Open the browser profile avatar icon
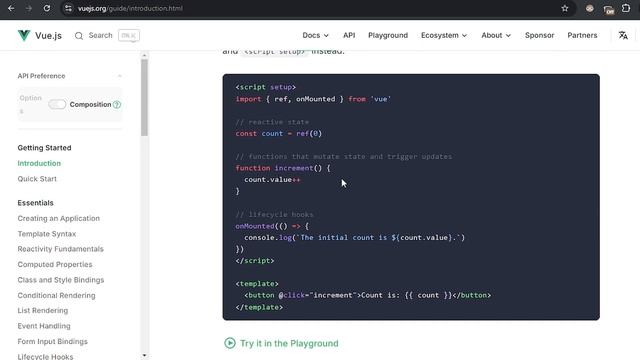The height and width of the screenshot is (360, 640). point(589,8)
